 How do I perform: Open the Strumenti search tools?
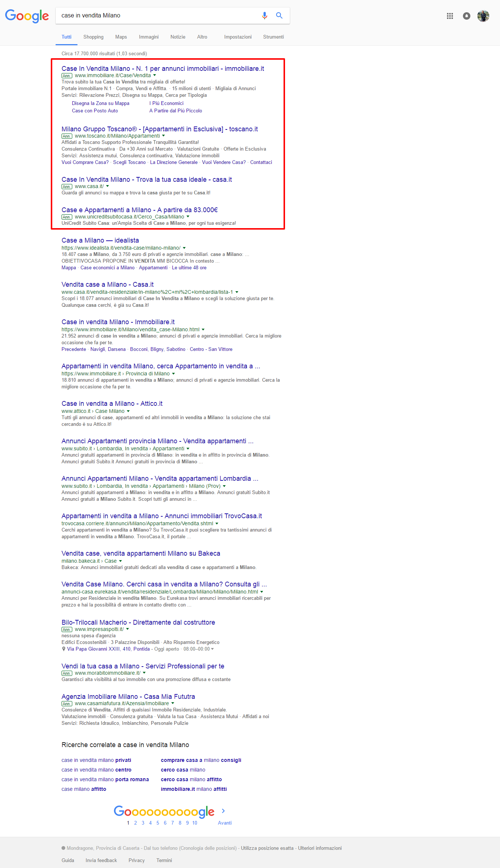273,37
